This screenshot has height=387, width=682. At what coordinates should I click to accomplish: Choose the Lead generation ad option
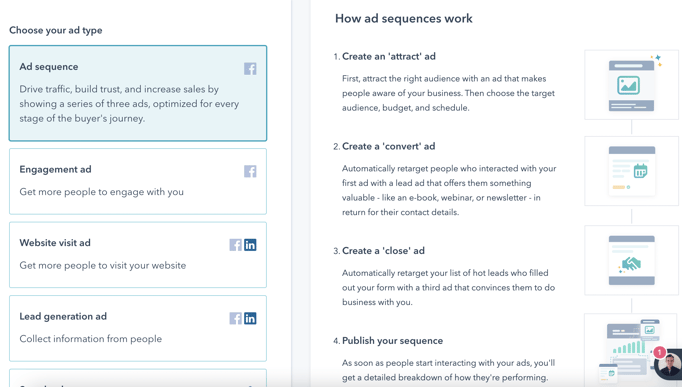(138, 328)
